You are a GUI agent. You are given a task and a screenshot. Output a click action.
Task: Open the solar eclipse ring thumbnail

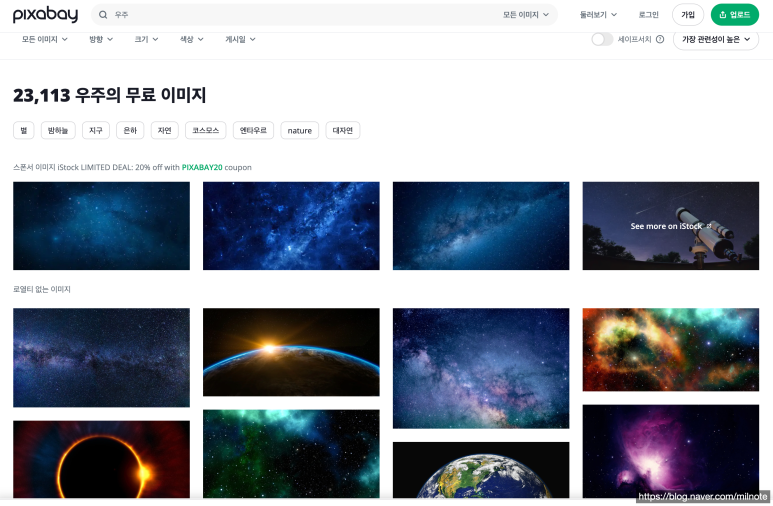pyautogui.click(x=102, y=459)
